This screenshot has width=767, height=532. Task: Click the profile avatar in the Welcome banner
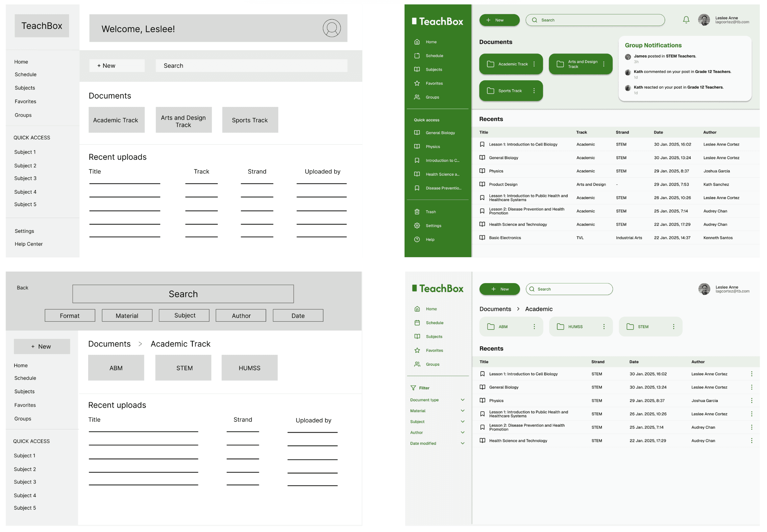331,28
